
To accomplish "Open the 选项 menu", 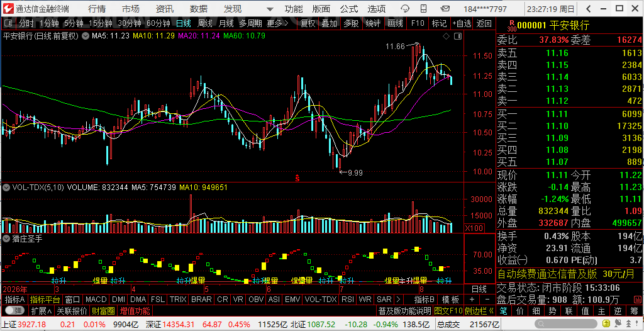I will tap(377, 9).
